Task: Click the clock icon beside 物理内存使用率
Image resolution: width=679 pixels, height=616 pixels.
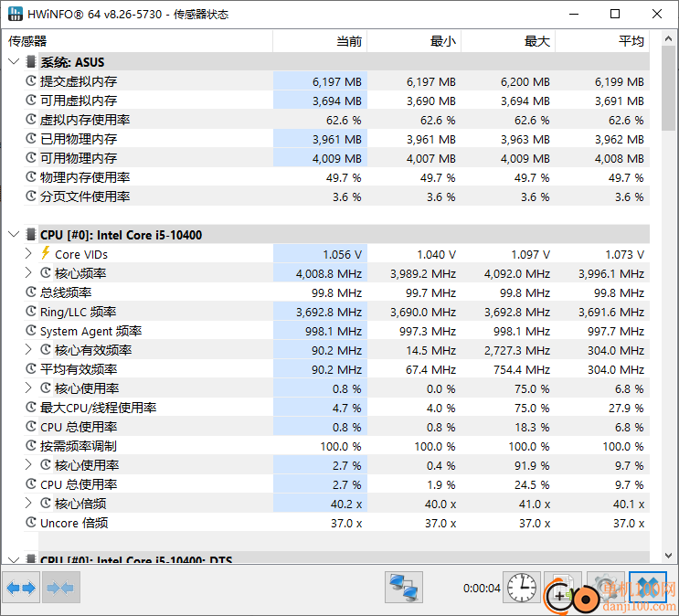Action: (31, 176)
